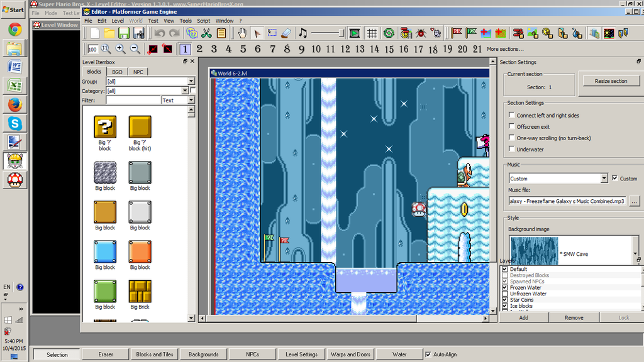This screenshot has height=362, width=644.
Task: Enable Offscreen exit option
Action: click(x=511, y=126)
